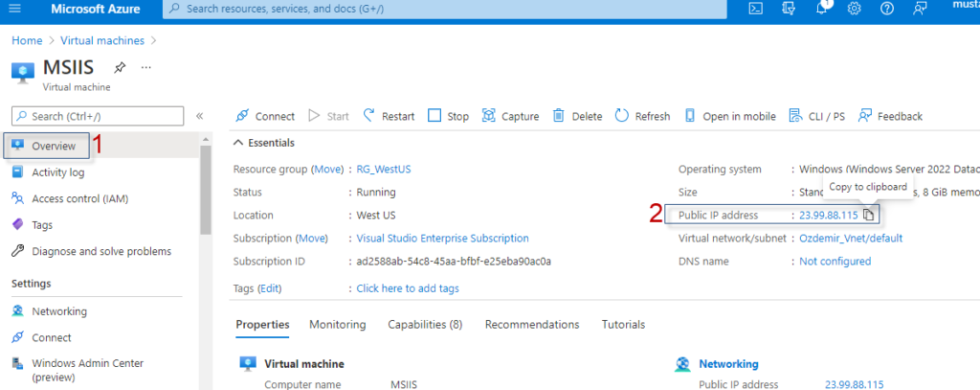Image resolution: width=980 pixels, height=390 pixels.
Task: Click the Feedback toolbar button
Action: pyautogui.click(x=891, y=117)
